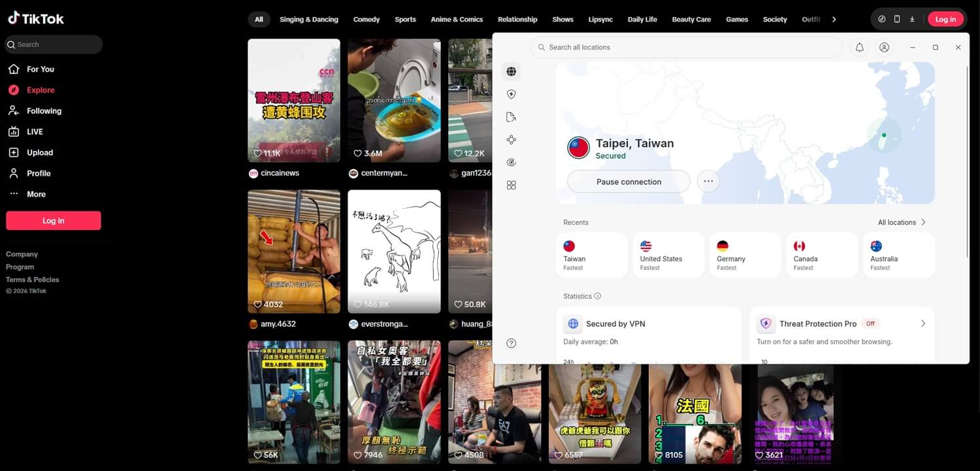The image size is (980, 471).
Task: Open Program link in TikTok footer
Action: (x=20, y=267)
